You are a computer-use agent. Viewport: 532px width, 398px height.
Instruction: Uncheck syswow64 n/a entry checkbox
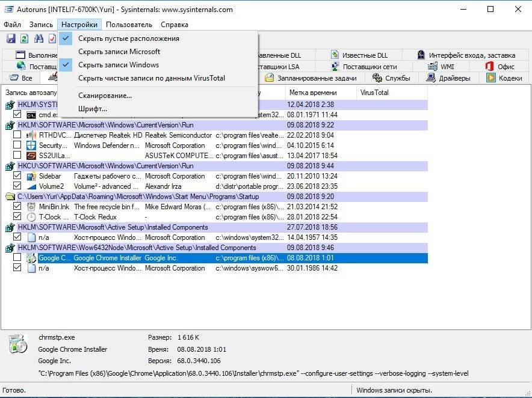(17, 268)
